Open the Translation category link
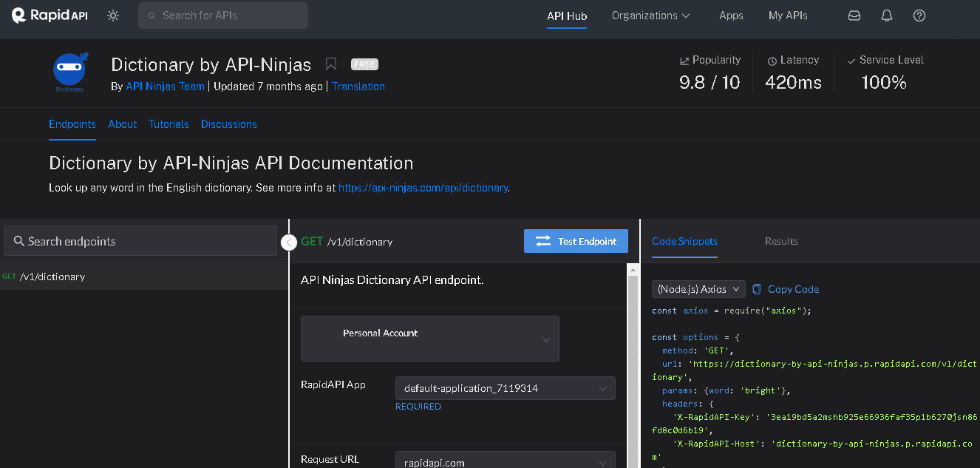 point(358,87)
